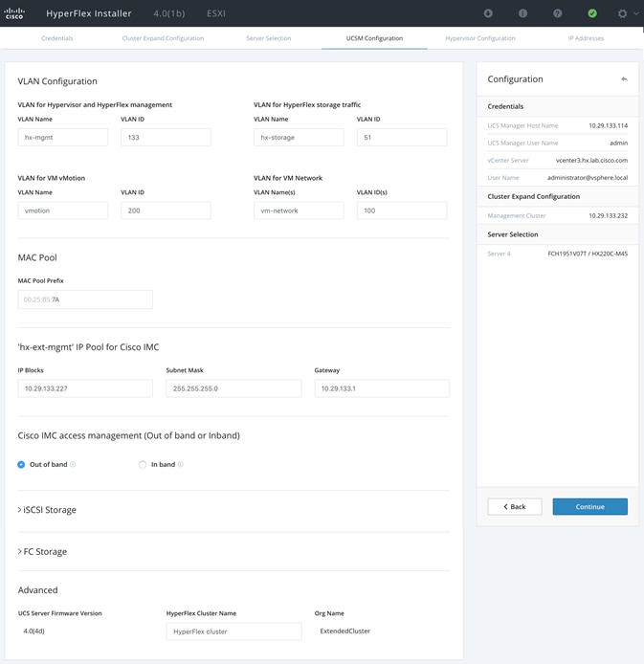
Task: Show In band info tooltip icon
Action: point(181,465)
